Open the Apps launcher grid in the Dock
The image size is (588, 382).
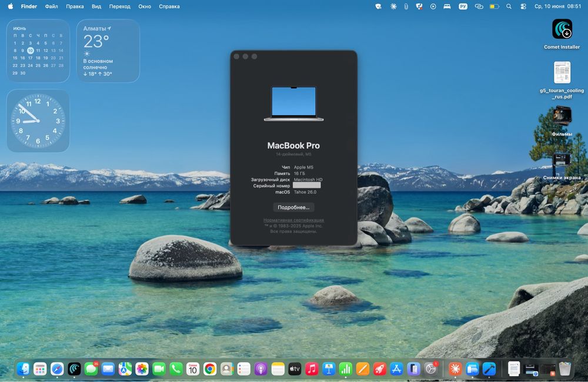tap(40, 369)
